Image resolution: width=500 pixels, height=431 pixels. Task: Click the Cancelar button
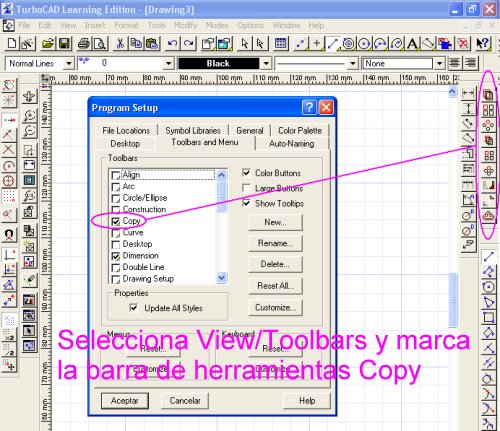click(x=185, y=401)
